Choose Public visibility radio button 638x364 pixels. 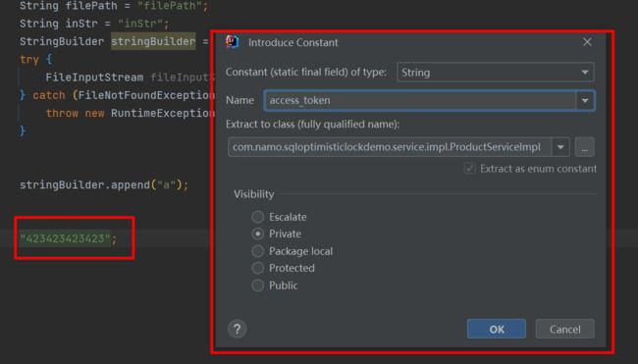click(x=257, y=286)
